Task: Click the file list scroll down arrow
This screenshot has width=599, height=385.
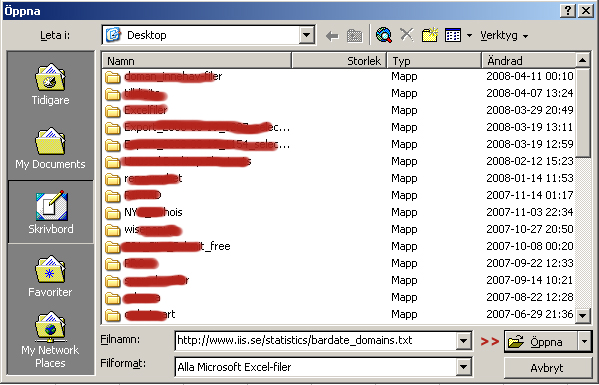Action: (583, 315)
